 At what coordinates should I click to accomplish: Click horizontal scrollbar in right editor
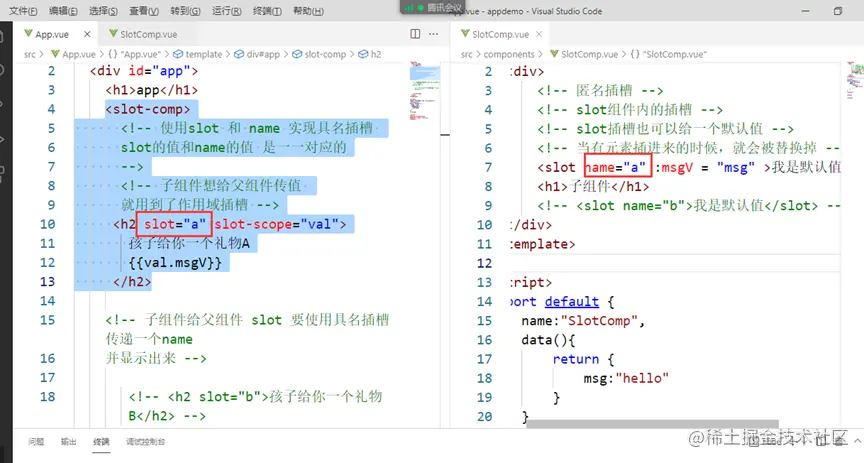(x=651, y=424)
